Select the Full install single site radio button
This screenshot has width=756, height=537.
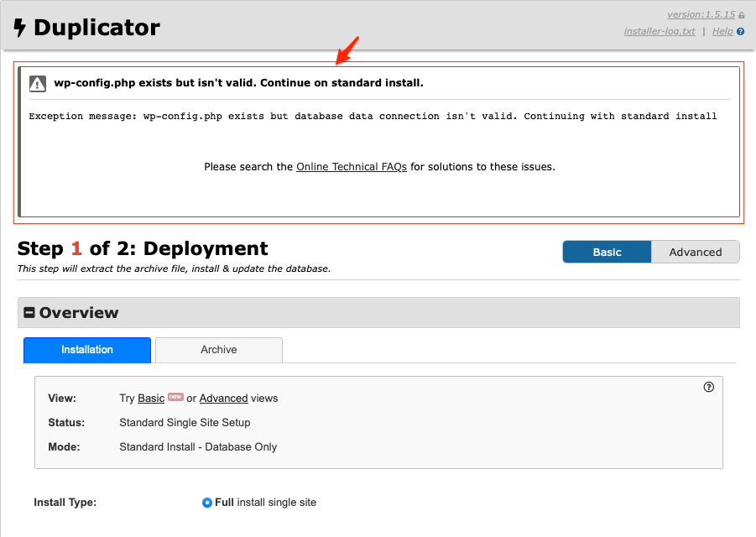(x=207, y=503)
